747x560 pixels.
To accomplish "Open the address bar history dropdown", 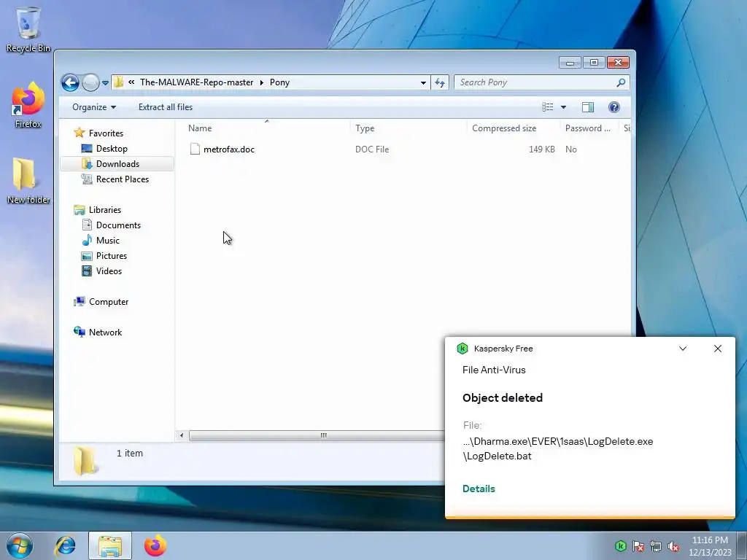I will pos(423,83).
